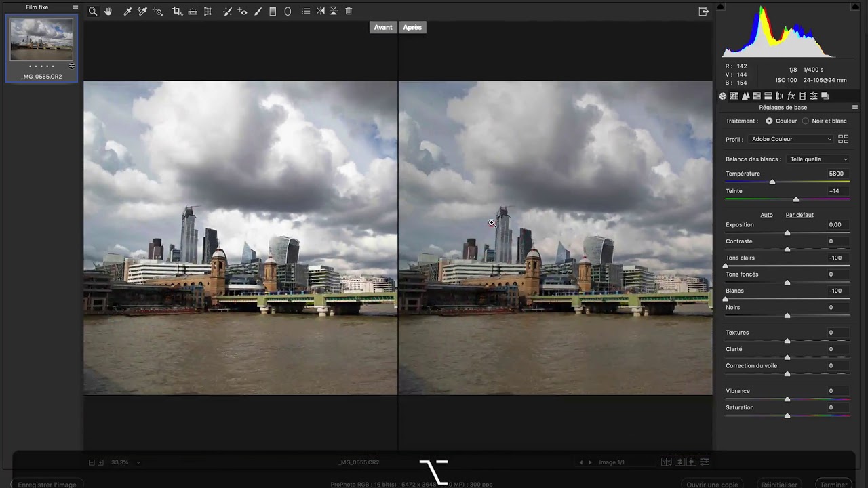This screenshot has height=488, width=868.
Task: Click the Ouvrir une copie button
Action: click(x=712, y=485)
